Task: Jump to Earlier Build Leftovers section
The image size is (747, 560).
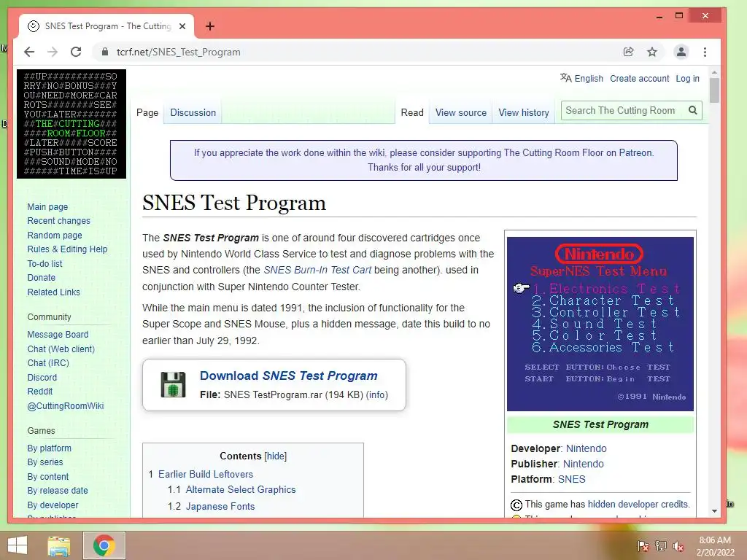Action: (205, 474)
